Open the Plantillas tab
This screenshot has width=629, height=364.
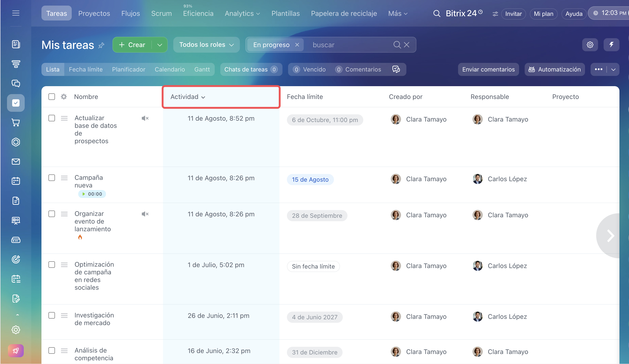coord(286,14)
